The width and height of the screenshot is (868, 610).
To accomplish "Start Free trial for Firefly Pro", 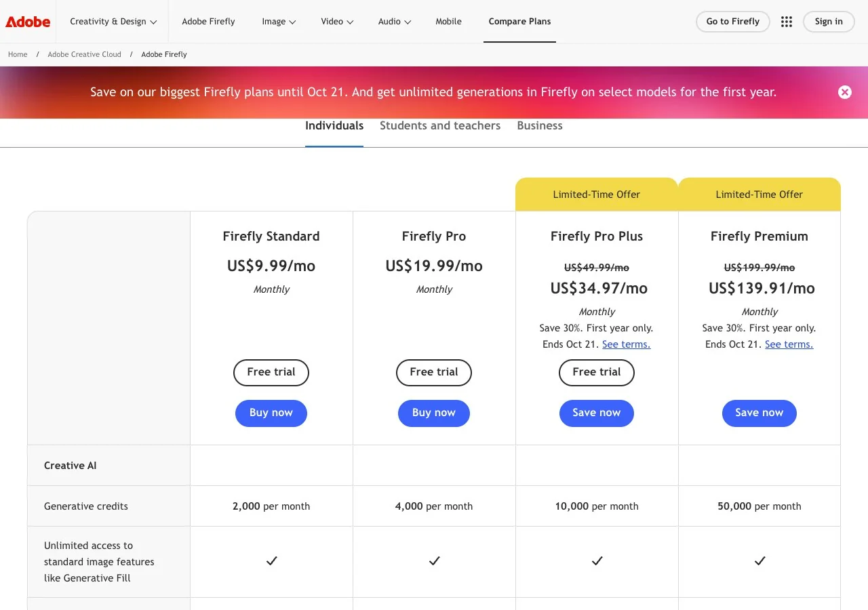I will tap(434, 372).
